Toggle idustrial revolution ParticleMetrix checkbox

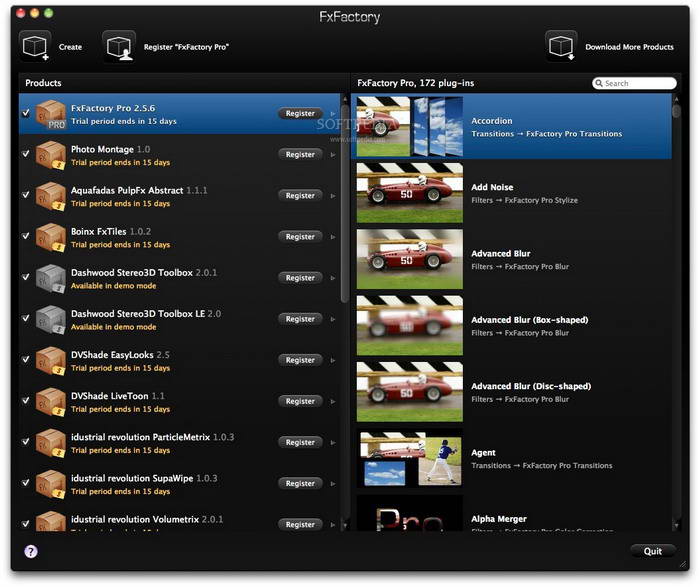click(26, 441)
